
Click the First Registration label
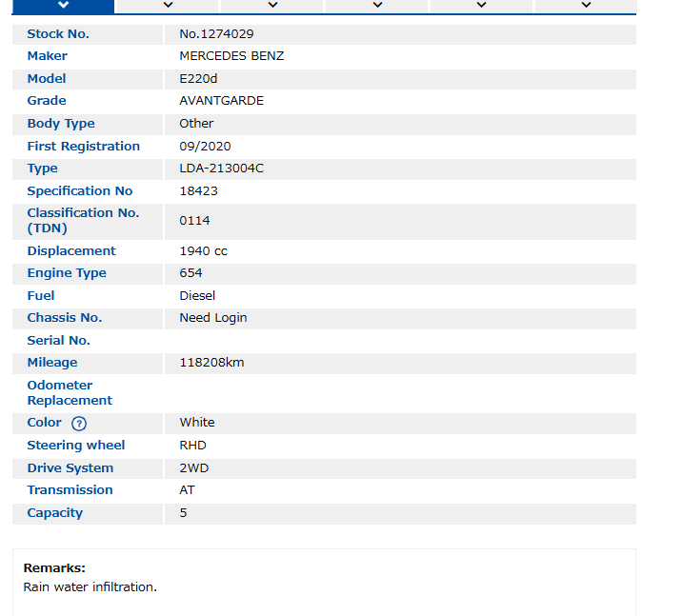coord(83,147)
